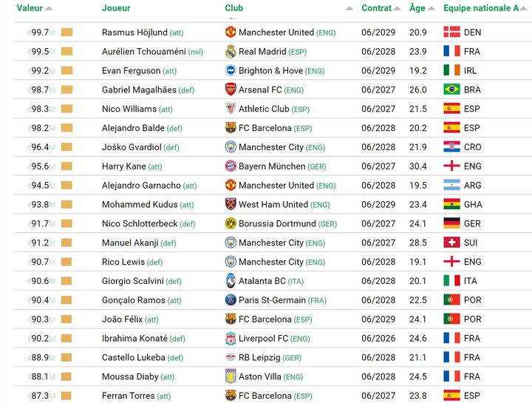Viewport: 532px width, 409px height.
Task: Click the Bayern München club logo
Action: [231, 166]
